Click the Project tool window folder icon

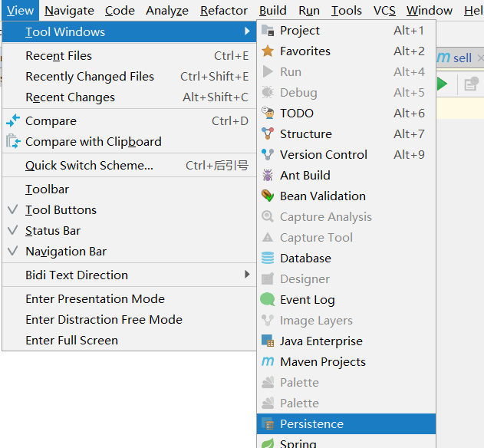(268, 31)
